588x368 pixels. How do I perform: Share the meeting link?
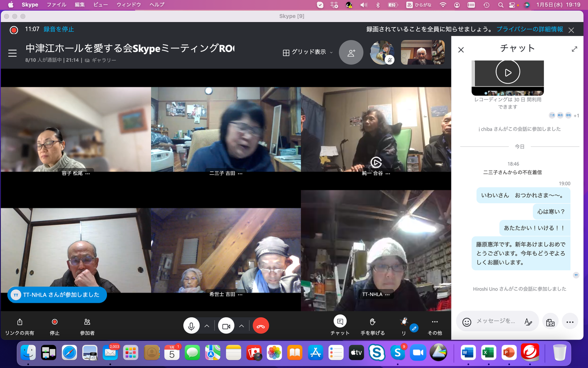pos(20,326)
